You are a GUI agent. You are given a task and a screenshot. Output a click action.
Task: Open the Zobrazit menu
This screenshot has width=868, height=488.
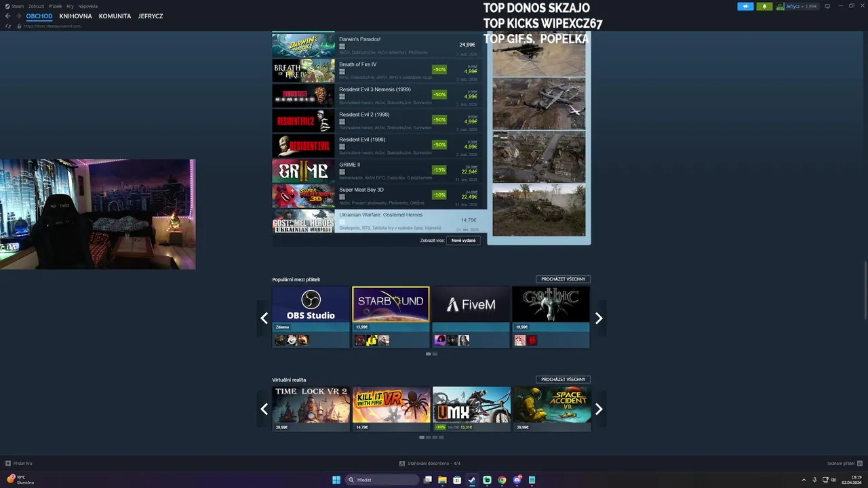36,6
